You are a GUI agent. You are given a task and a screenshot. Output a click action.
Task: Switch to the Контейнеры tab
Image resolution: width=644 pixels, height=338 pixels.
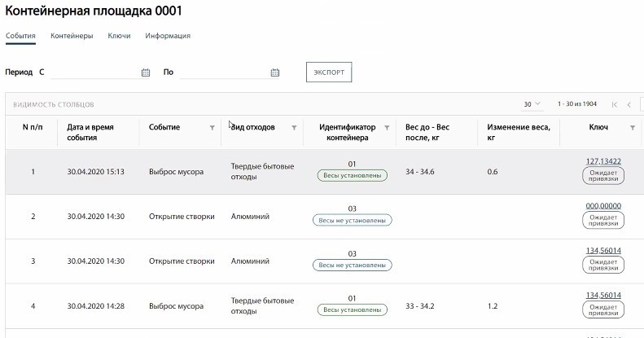click(x=72, y=36)
